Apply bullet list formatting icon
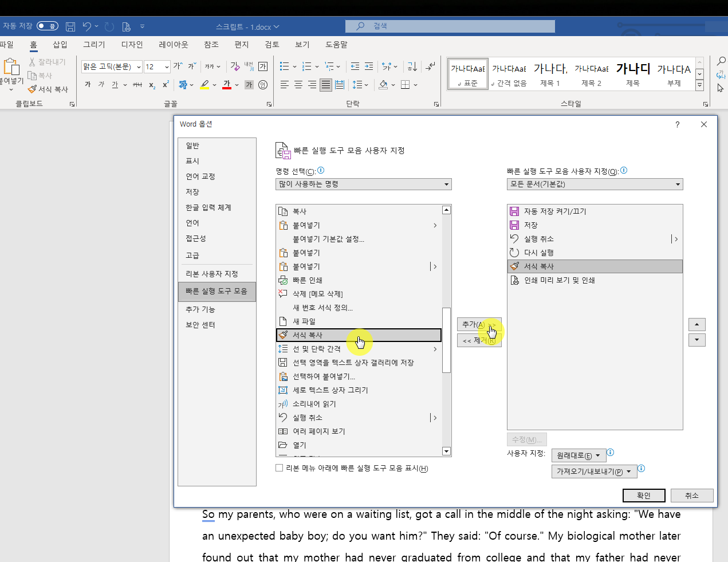The width and height of the screenshot is (728, 562). pos(284,66)
